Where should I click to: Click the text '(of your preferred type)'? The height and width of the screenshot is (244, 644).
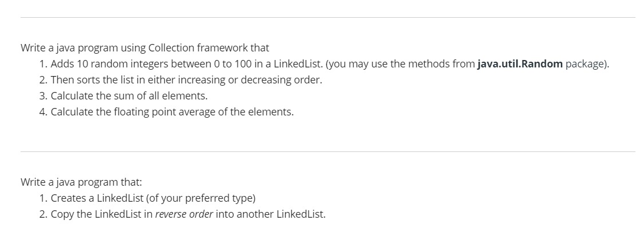pyautogui.click(x=200, y=198)
